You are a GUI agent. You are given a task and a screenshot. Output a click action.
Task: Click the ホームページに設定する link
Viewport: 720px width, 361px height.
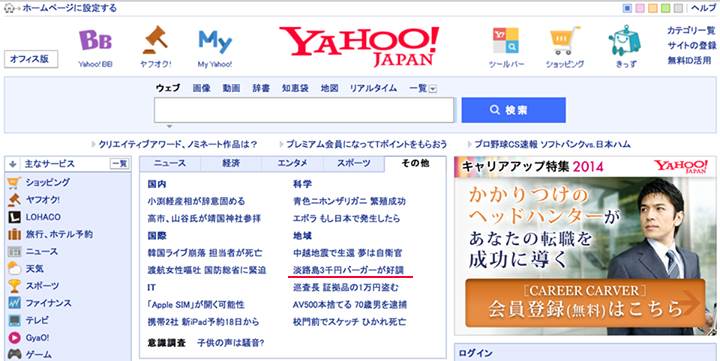(x=69, y=8)
